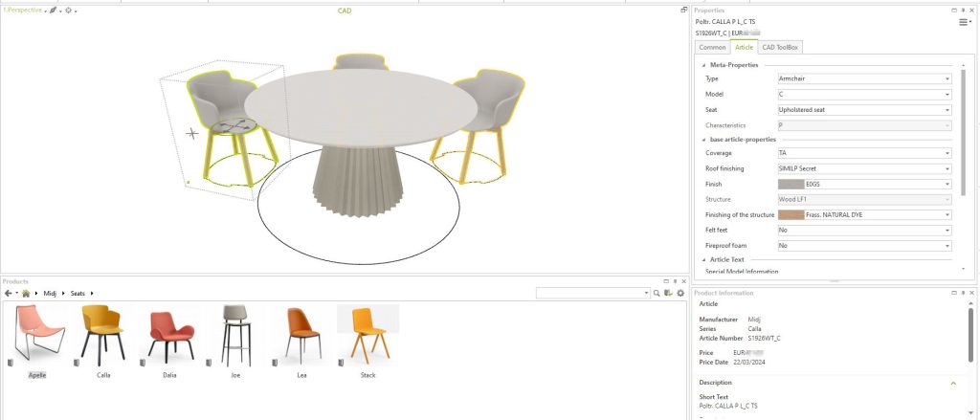Go to Products home catalog icon

26,293
